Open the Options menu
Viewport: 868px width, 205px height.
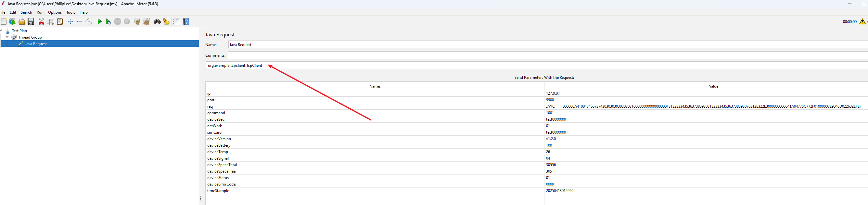[x=55, y=12]
